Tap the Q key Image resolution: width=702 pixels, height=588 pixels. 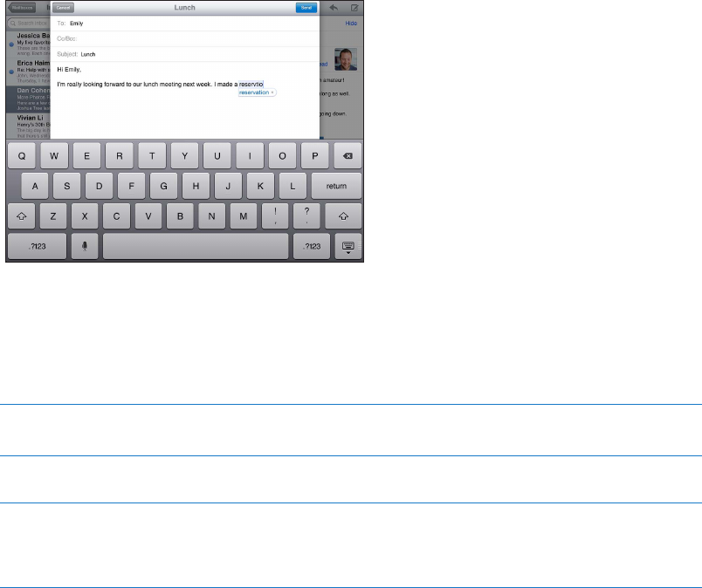click(22, 156)
